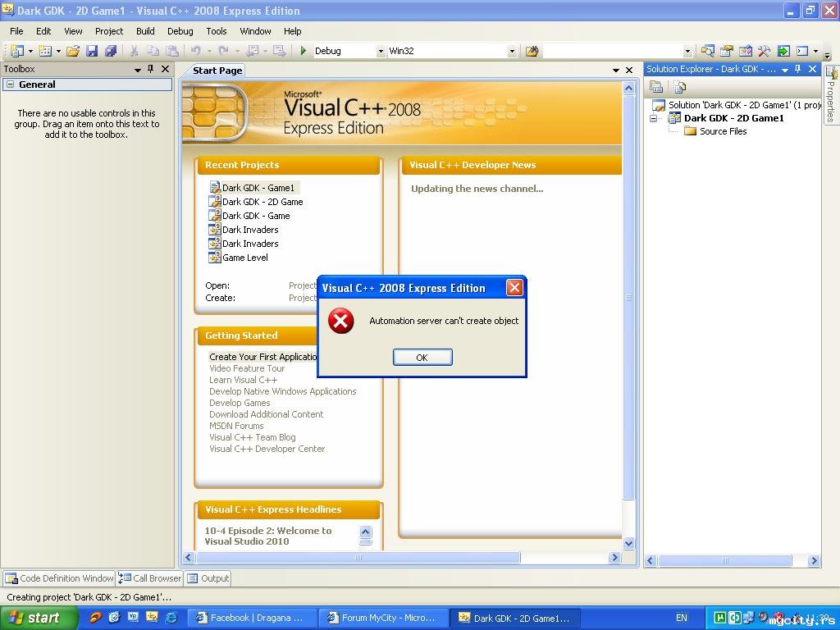Click Properties icon in Solution Explorer toolbar
This screenshot has height=630, width=840.
656,87
